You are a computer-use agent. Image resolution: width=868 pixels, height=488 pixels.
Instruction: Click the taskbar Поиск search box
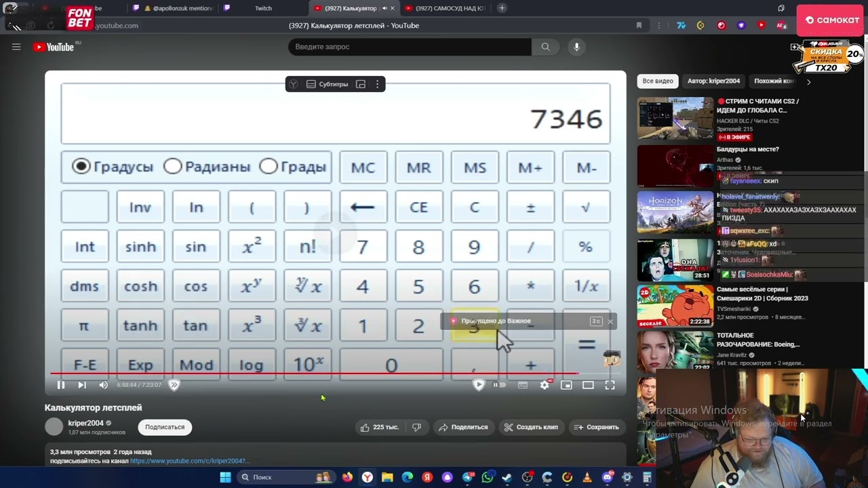(x=285, y=477)
